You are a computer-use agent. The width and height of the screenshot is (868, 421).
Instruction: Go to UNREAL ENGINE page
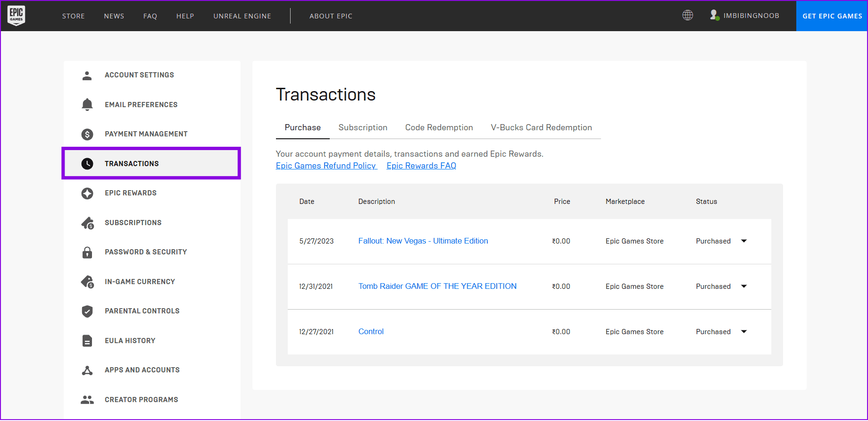coord(242,16)
